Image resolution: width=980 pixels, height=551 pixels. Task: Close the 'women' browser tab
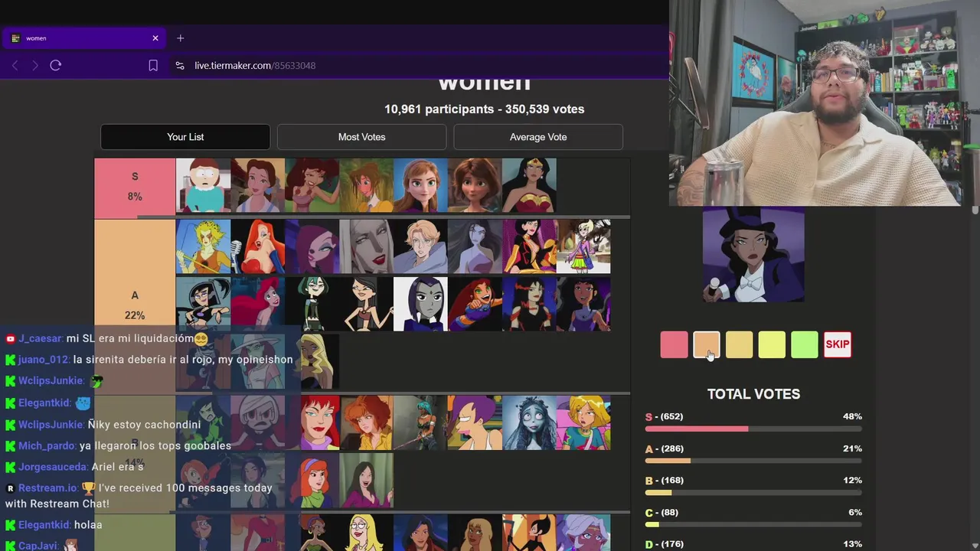[x=155, y=38]
